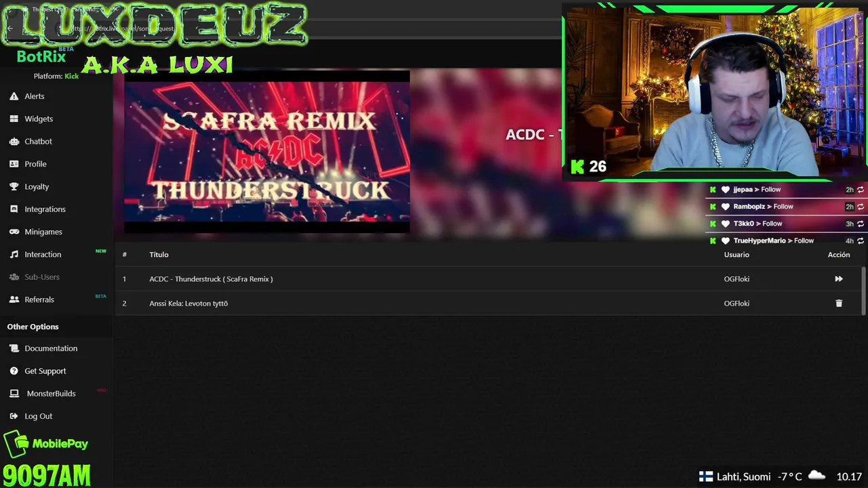Click the Loyalty trophy icon
The image size is (868, 488).
tap(14, 186)
